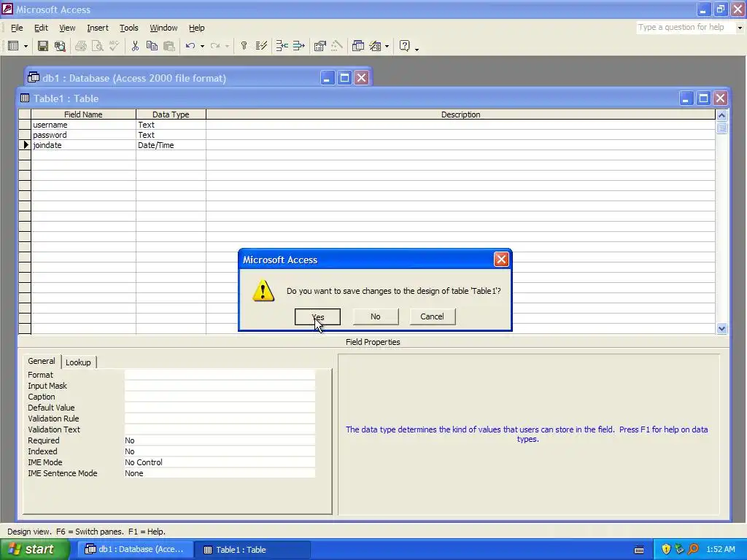Open the Undo history dropdown arrow
Screen dimensions: 747x560
click(x=203, y=46)
